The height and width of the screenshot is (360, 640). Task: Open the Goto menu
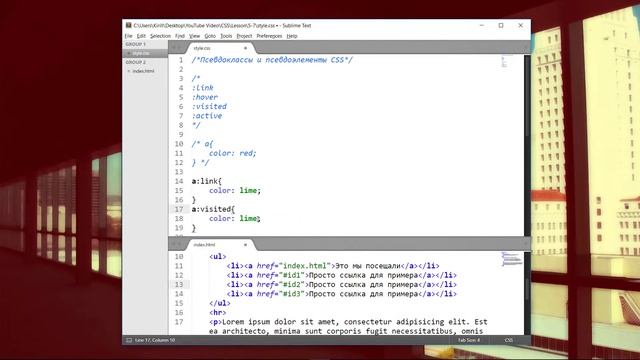click(210, 36)
